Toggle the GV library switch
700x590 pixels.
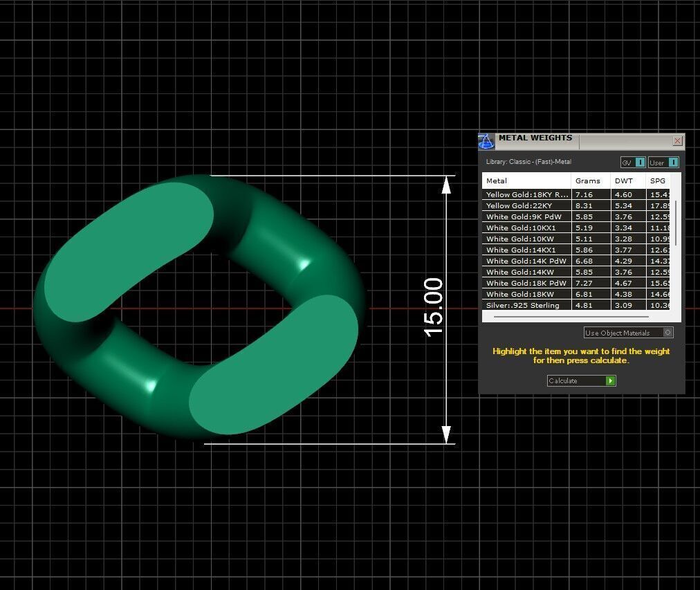click(x=633, y=163)
